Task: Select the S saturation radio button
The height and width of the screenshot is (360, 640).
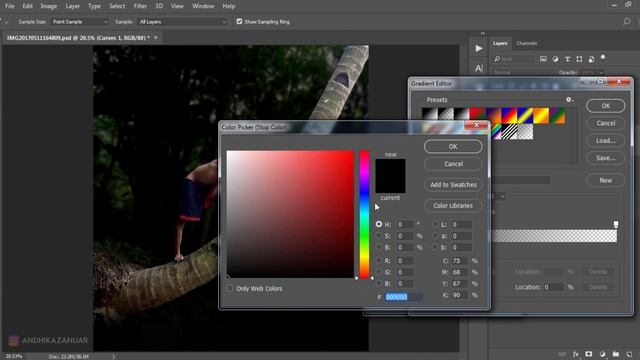Action: tap(379, 236)
